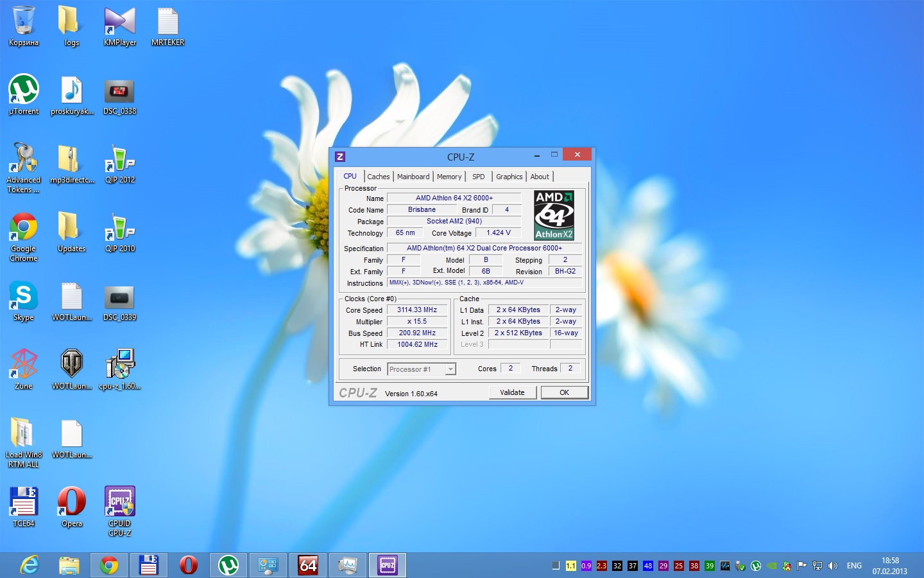Viewport: 924px width, 578px height.
Task: Click the Validate button
Action: (512, 392)
